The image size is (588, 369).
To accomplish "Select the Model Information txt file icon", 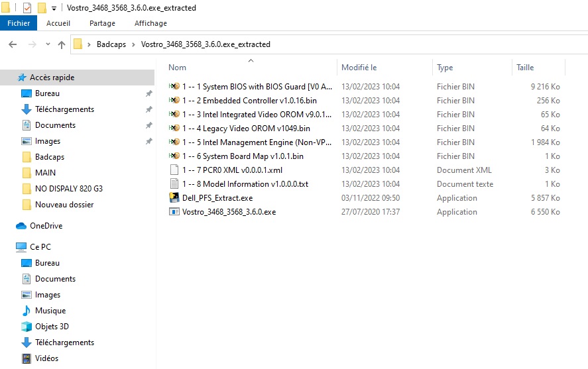I will pos(174,184).
